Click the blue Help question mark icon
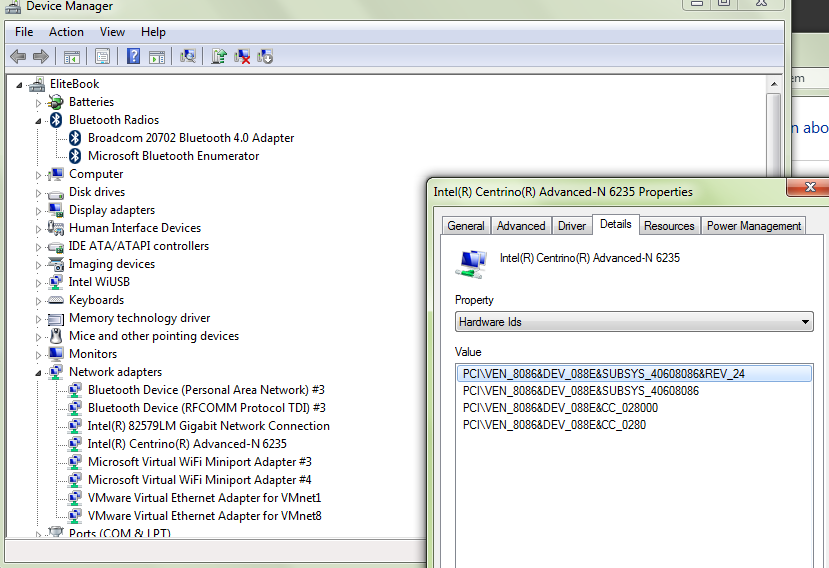 [134, 56]
